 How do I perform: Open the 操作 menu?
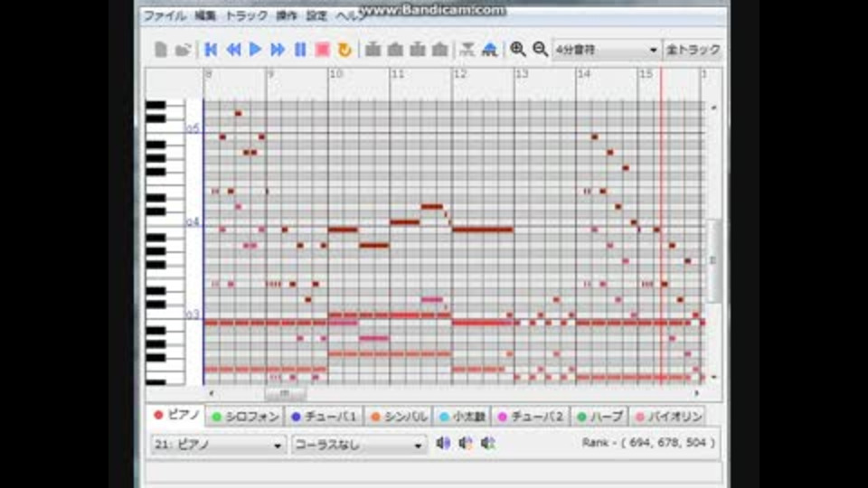(x=287, y=15)
